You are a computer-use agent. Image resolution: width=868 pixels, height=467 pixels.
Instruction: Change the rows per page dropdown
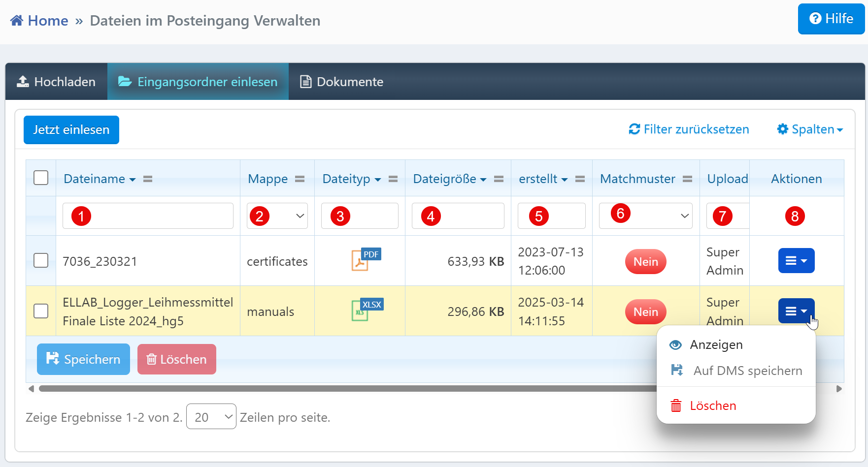[x=211, y=417]
